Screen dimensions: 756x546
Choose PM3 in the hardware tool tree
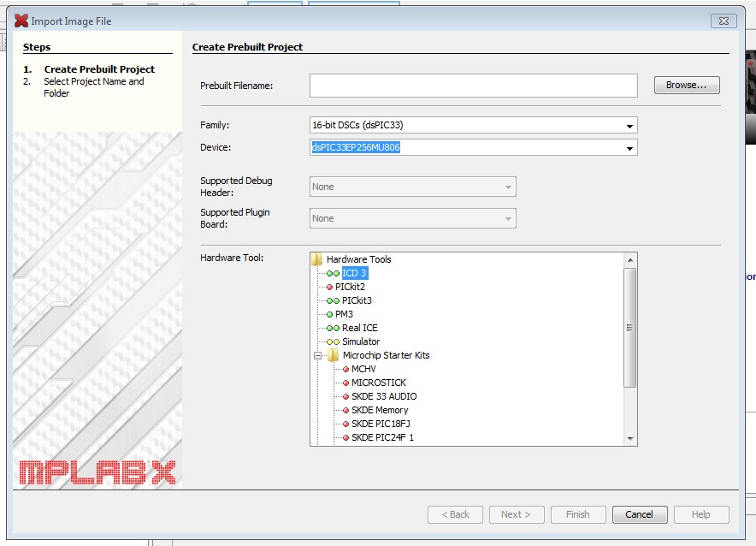[x=344, y=314]
